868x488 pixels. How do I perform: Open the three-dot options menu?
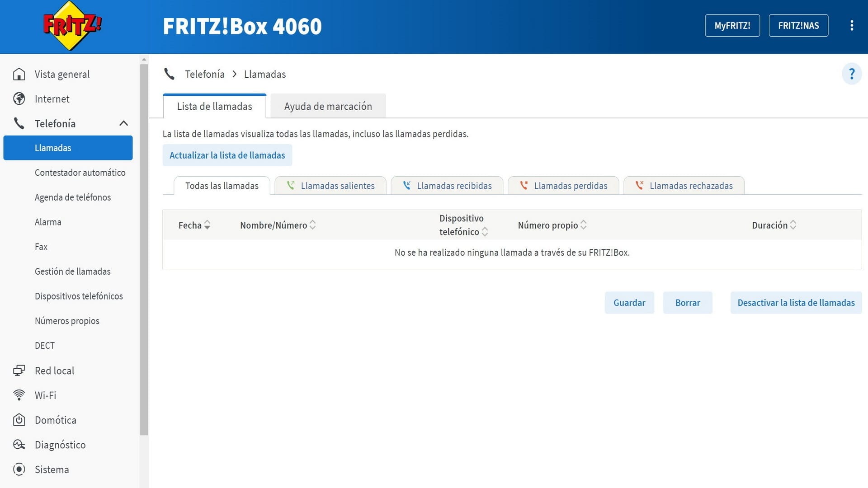click(852, 25)
